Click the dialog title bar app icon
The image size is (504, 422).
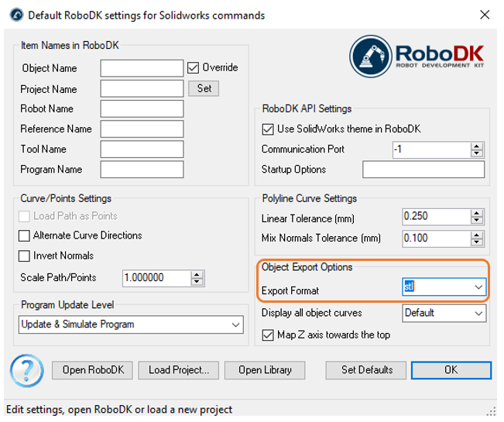(15, 15)
